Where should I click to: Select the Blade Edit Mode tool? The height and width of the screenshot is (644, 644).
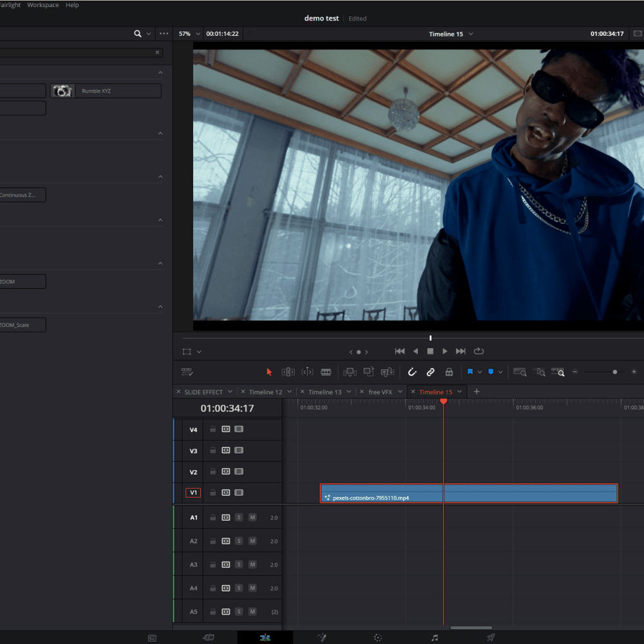[x=326, y=372]
